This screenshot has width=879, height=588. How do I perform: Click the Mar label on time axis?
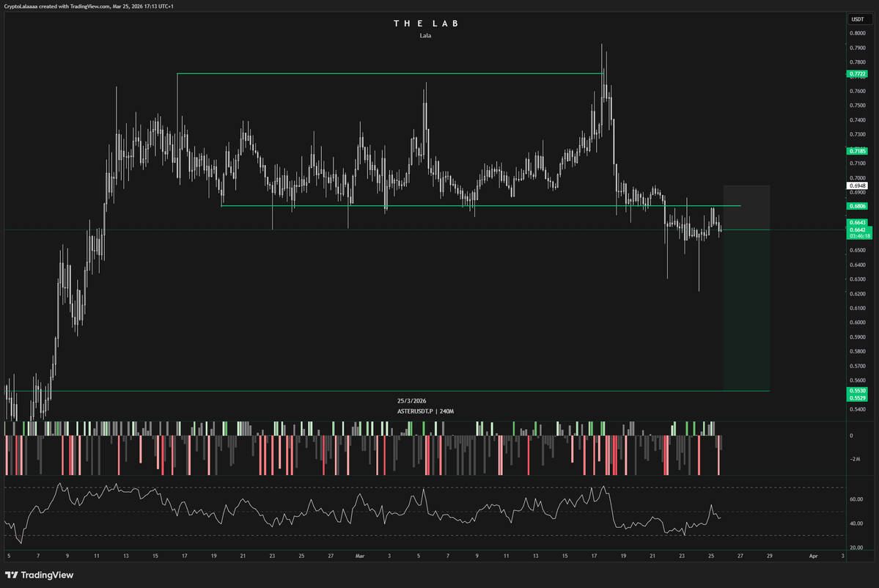click(x=360, y=556)
